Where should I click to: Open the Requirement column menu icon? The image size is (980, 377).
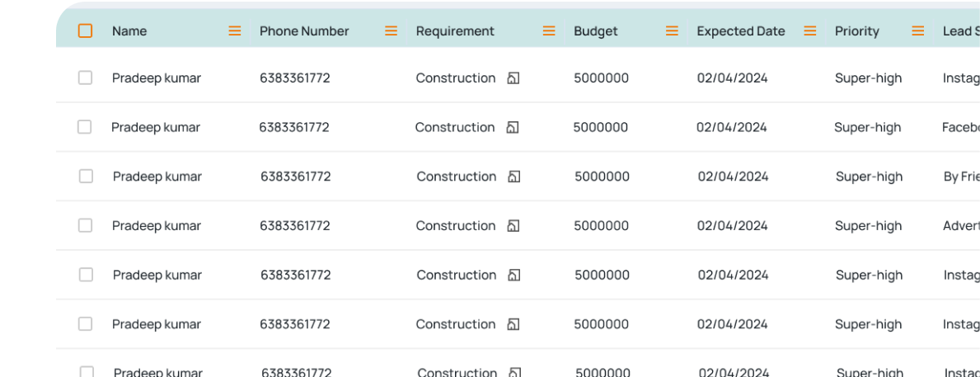pos(549,31)
